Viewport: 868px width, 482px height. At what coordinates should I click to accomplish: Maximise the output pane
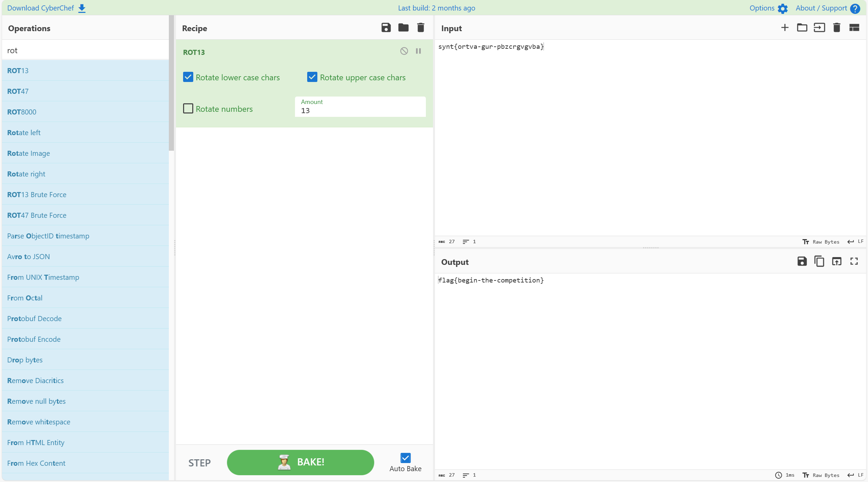point(854,261)
